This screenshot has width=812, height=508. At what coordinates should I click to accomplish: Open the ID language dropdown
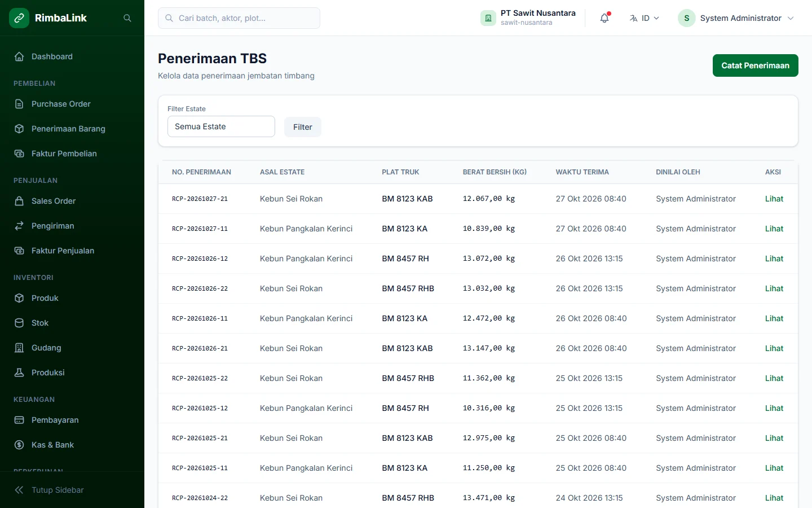click(x=645, y=18)
